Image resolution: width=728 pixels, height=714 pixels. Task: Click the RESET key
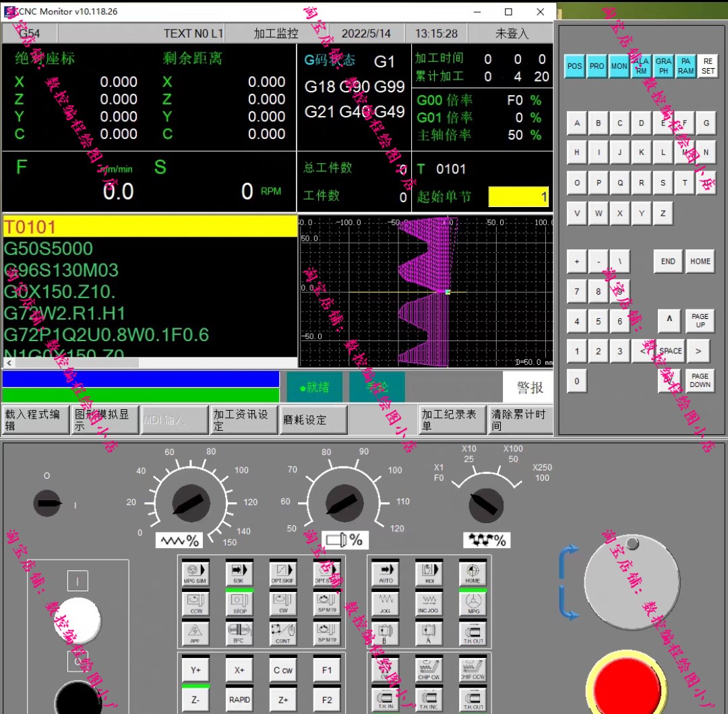point(708,66)
